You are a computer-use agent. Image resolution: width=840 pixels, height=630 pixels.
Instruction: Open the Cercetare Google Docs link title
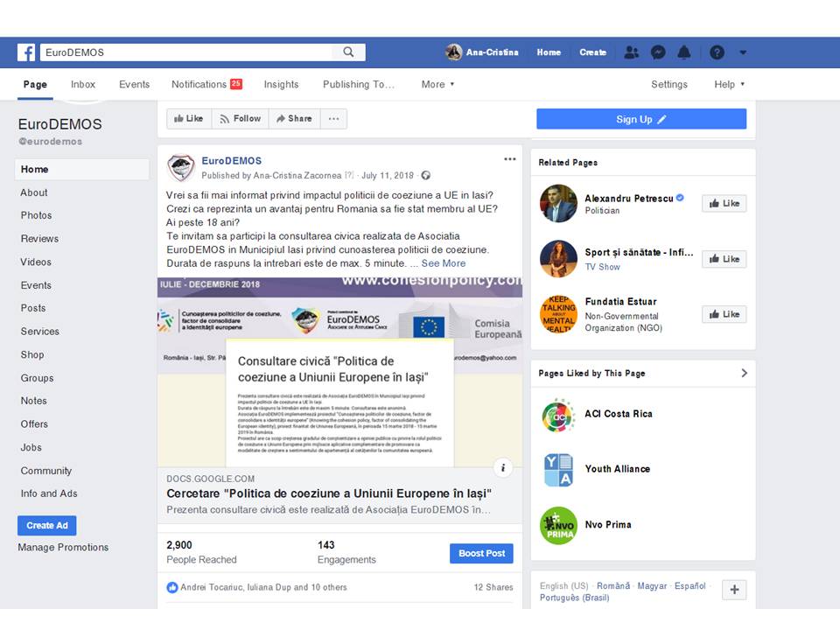click(x=329, y=493)
